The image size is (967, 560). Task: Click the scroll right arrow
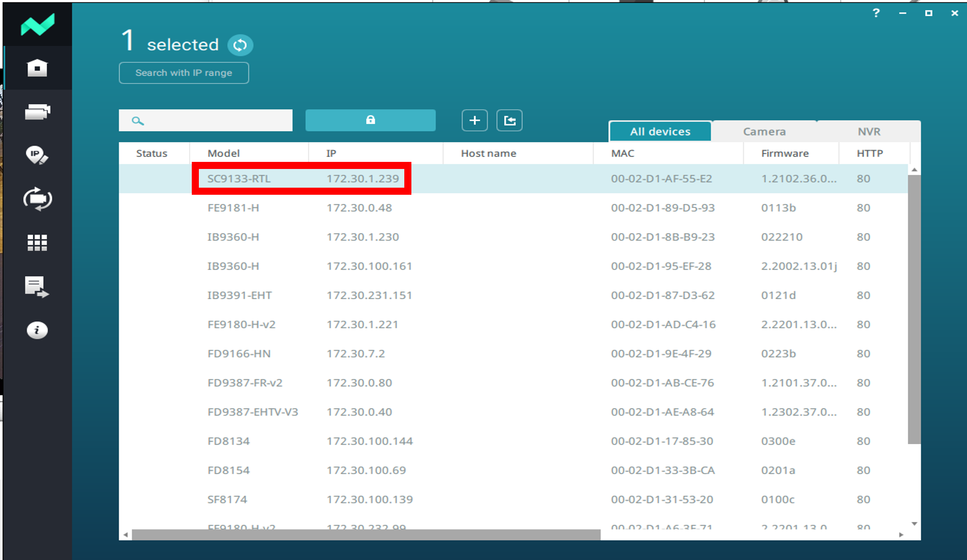click(901, 535)
